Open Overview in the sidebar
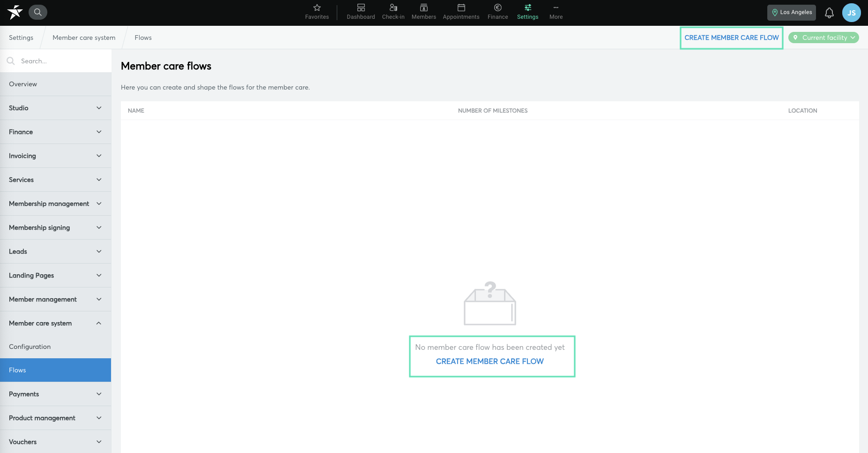868x453 pixels. [56, 84]
